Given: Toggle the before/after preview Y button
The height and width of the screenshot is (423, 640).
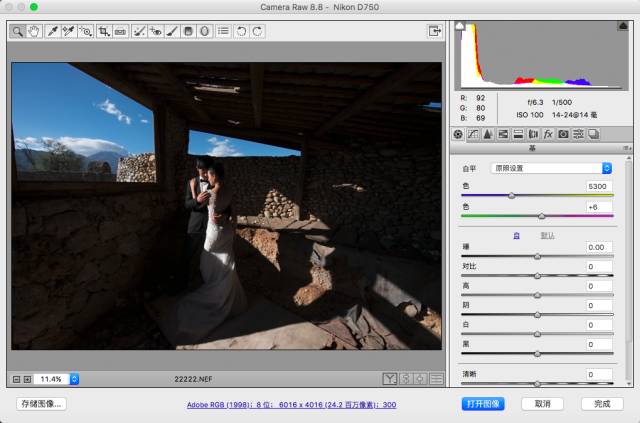Looking at the screenshot, I should 389,379.
